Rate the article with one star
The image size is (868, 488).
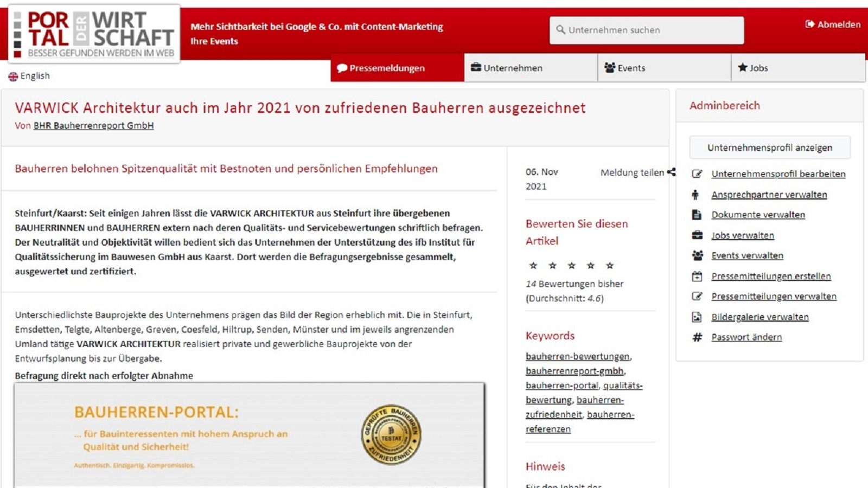click(533, 265)
